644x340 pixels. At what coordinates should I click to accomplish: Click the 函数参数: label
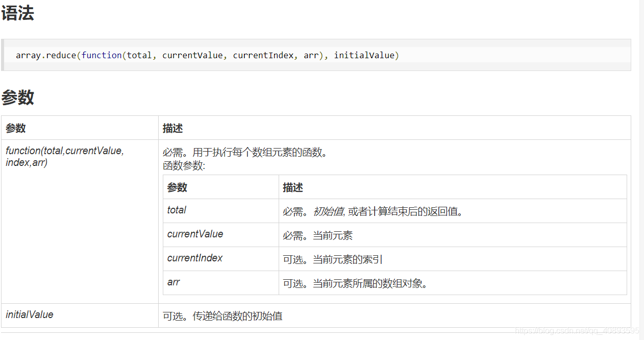pyautogui.click(x=184, y=166)
